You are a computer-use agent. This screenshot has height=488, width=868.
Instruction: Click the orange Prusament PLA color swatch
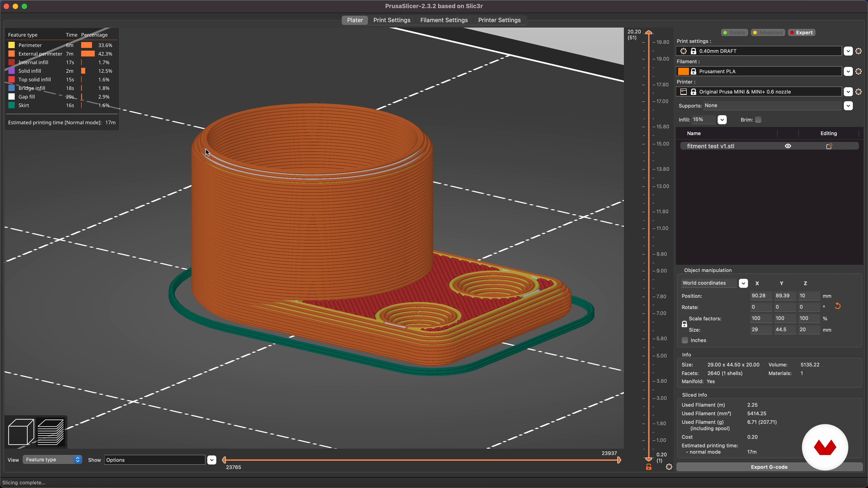pyautogui.click(x=683, y=71)
